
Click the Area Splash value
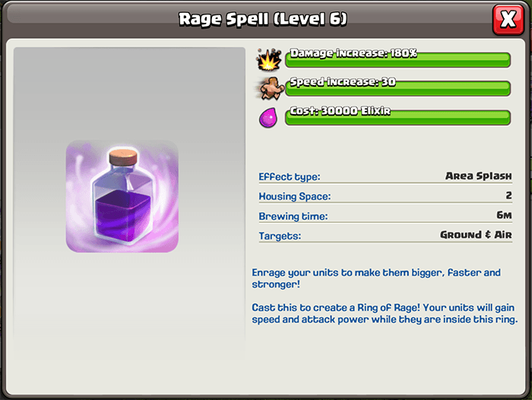[x=478, y=176]
